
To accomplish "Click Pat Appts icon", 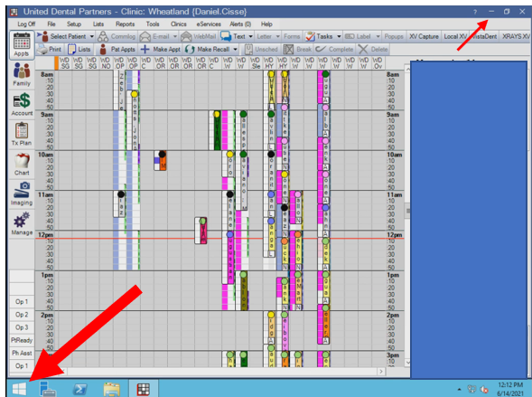I will [x=103, y=49].
